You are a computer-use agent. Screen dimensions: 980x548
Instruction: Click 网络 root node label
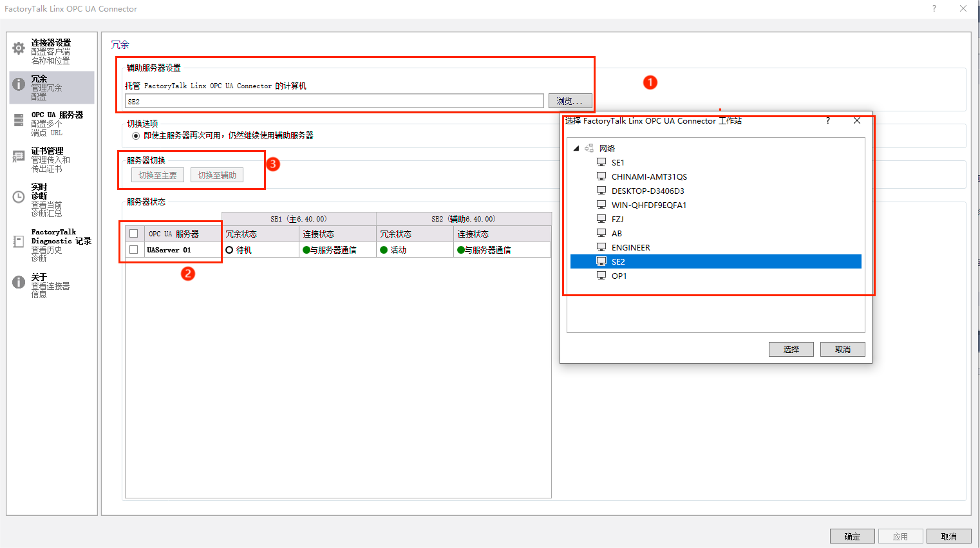[x=607, y=148]
